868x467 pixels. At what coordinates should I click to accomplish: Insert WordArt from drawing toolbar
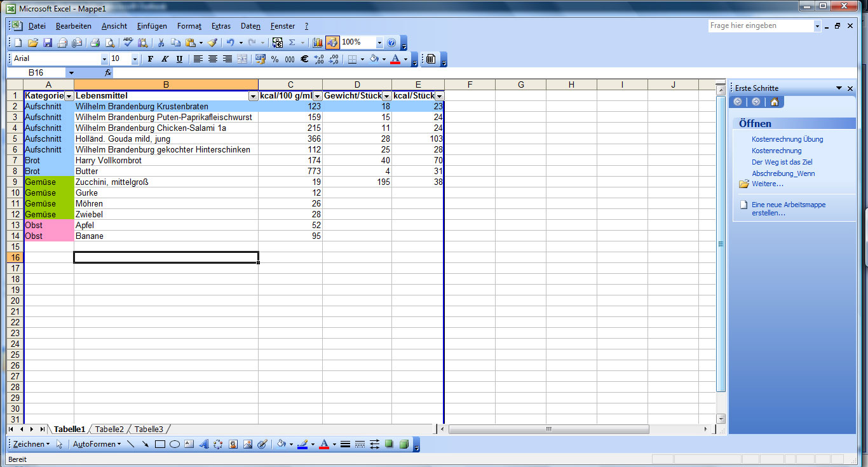point(204,444)
